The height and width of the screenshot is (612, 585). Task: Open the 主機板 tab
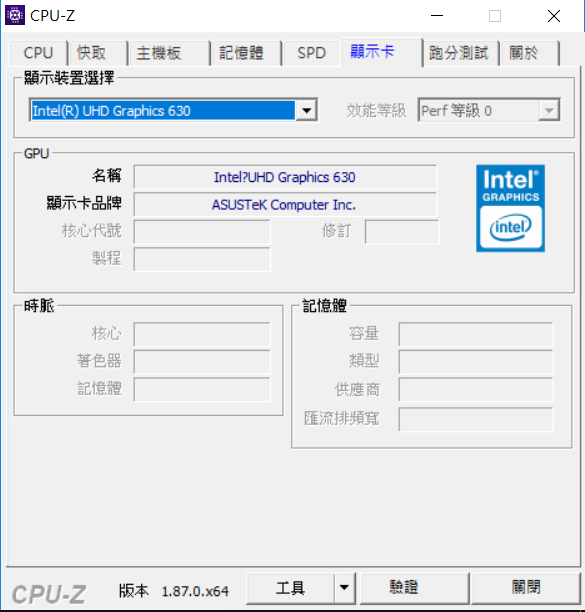[169, 53]
